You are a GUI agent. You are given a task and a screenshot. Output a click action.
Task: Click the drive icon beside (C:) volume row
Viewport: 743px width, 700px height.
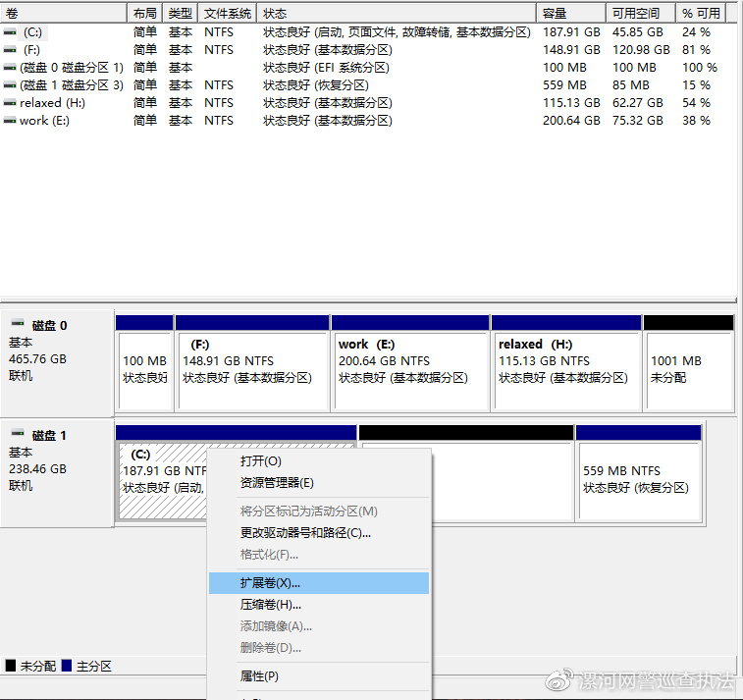click(11, 32)
